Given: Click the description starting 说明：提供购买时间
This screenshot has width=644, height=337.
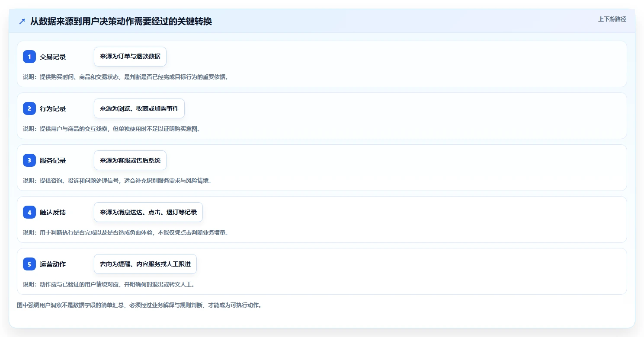Looking at the screenshot, I should [125, 77].
